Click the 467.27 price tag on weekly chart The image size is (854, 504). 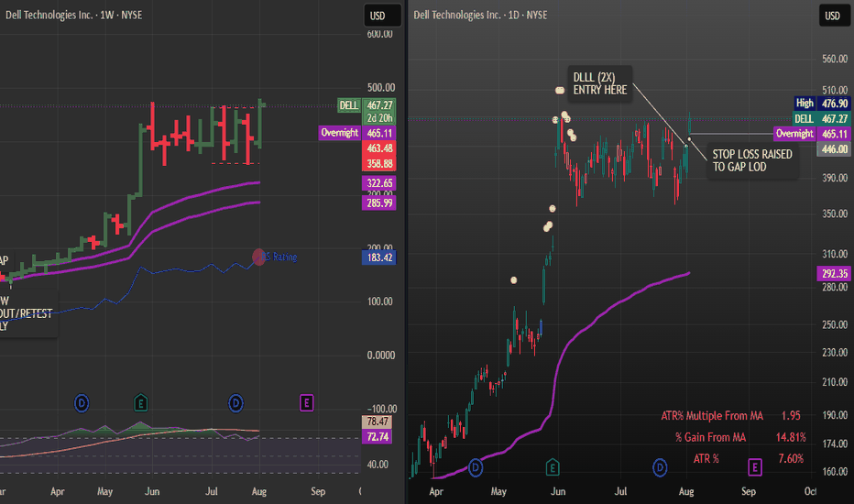pos(379,105)
